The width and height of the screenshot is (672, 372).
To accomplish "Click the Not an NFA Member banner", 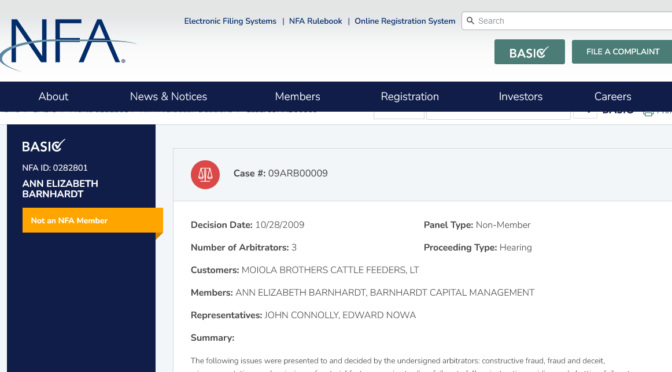I will 93,220.
